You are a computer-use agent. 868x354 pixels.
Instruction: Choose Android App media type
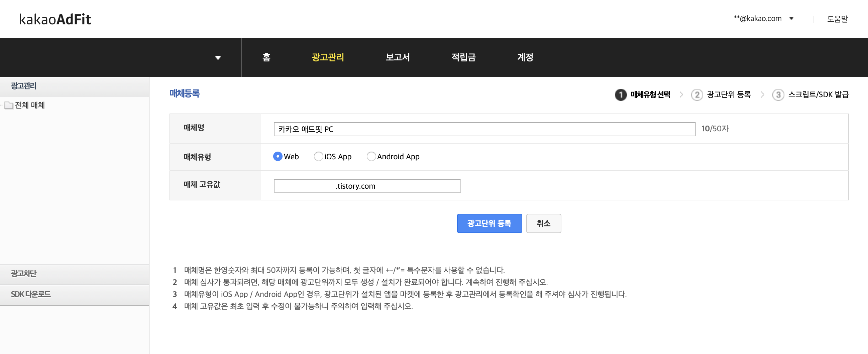[371, 157]
